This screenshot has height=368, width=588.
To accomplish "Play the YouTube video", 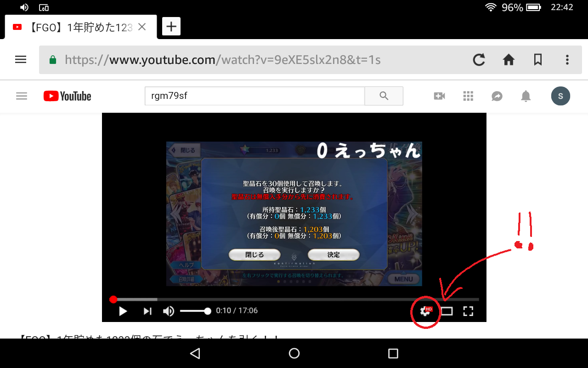I will tap(123, 311).
